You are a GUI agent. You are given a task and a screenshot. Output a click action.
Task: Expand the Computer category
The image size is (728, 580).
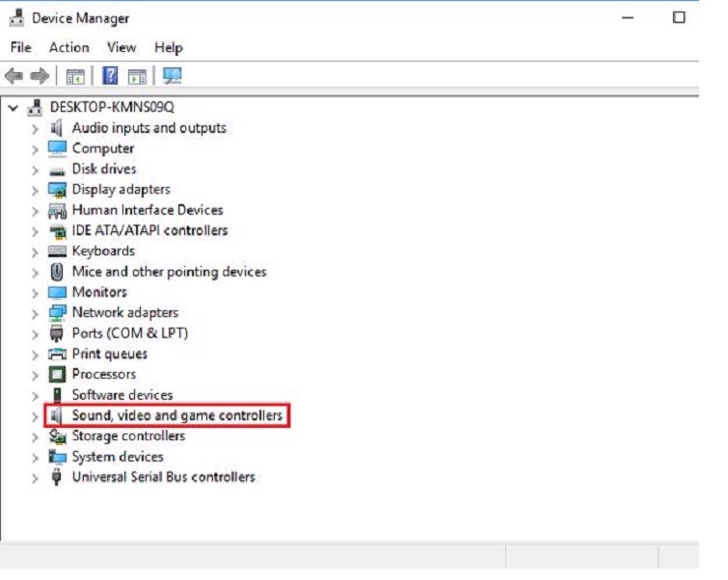[35, 149]
